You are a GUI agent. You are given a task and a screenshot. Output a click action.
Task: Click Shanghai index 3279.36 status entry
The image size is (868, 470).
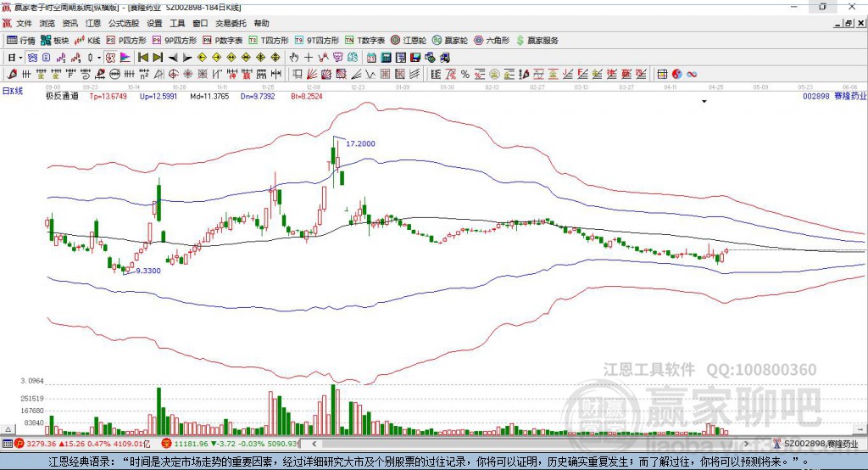point(82,444)
